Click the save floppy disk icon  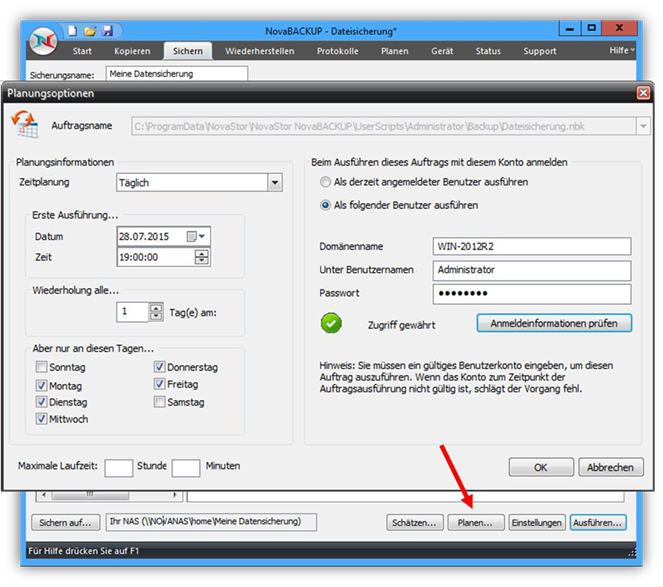coord(108,31)
